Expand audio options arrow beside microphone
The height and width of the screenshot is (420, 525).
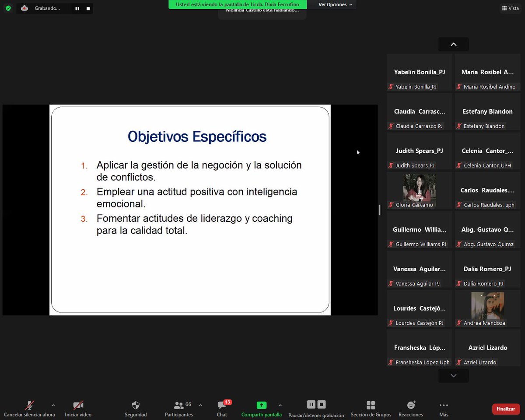53,405
